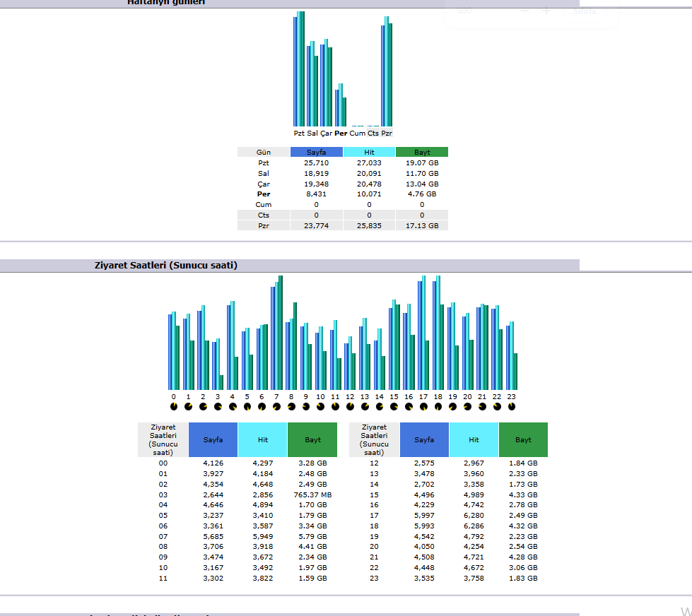Image resolution: width=692 pixels, height=616 pixels.
Task: Select the clock icon below hour 15
Action: pyautogui.click(x=394, y=407)
